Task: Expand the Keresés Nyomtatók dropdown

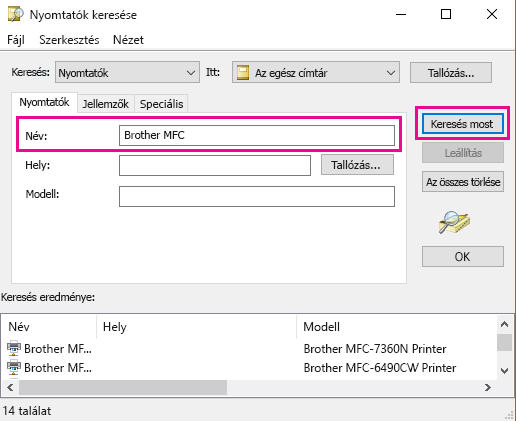Action: coord(127,73)
